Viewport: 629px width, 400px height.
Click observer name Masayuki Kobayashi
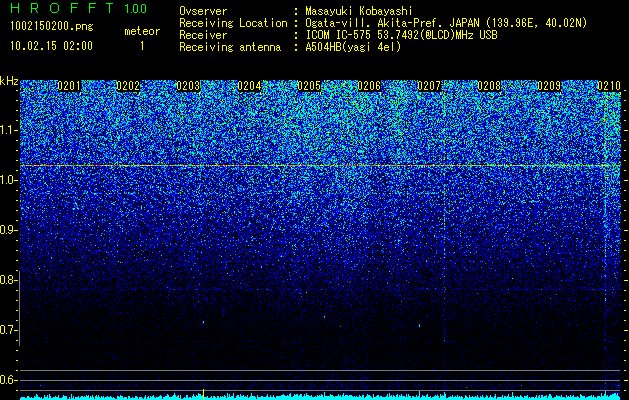pos(359,11)
